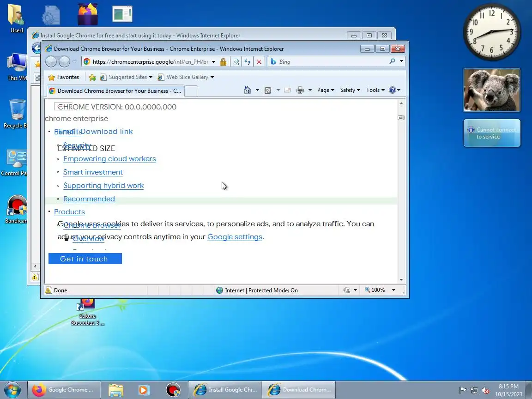Open the Page menu
The width and height of the screenshot is (532, 399).
click(x=326, y=90)
